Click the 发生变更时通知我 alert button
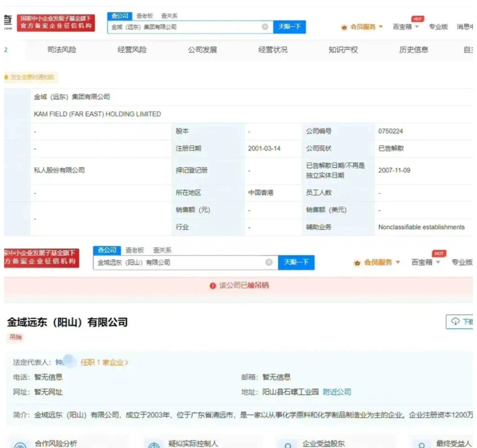 click(x=31, y=77)
